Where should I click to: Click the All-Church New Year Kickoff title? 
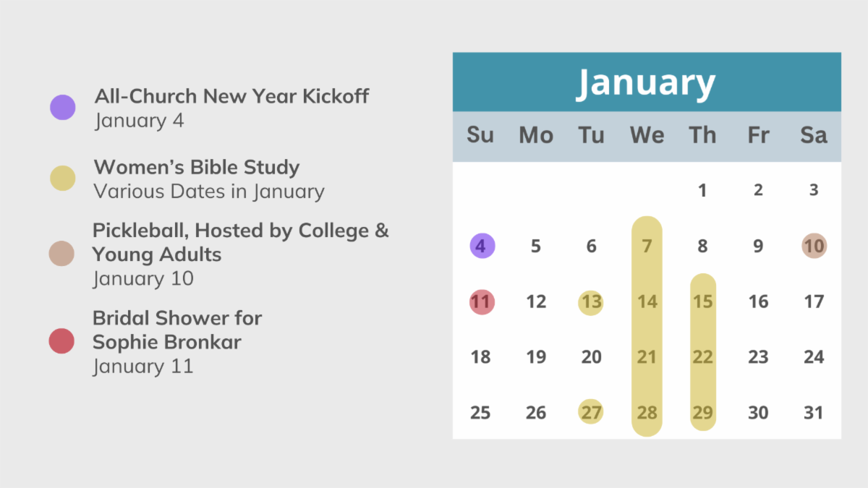(231, 96)
